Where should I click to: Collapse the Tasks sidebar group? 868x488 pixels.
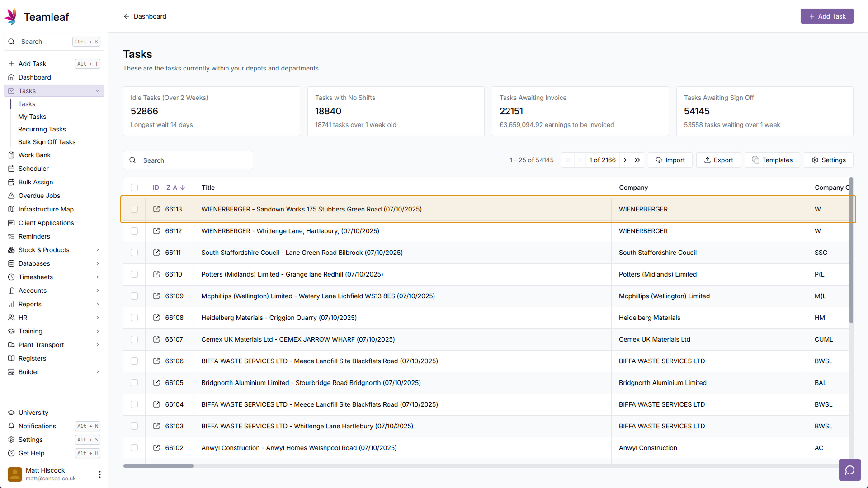point(98,91)
